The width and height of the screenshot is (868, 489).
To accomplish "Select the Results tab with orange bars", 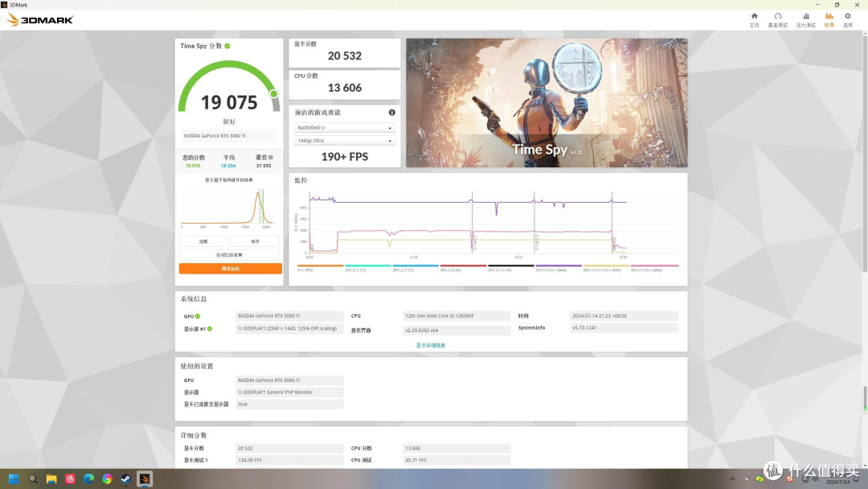I will [x=829, y=20].
